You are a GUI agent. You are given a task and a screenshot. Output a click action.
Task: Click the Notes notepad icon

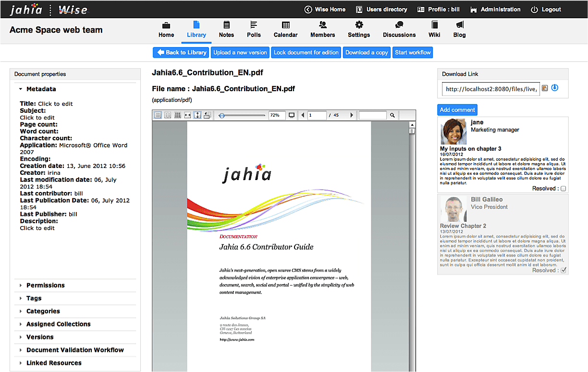click(226, 25)
